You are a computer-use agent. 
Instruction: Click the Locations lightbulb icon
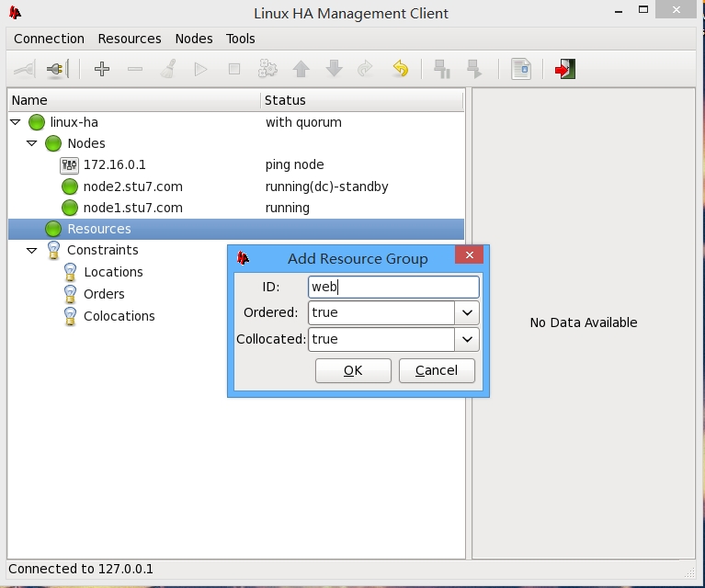pos(70,272)
